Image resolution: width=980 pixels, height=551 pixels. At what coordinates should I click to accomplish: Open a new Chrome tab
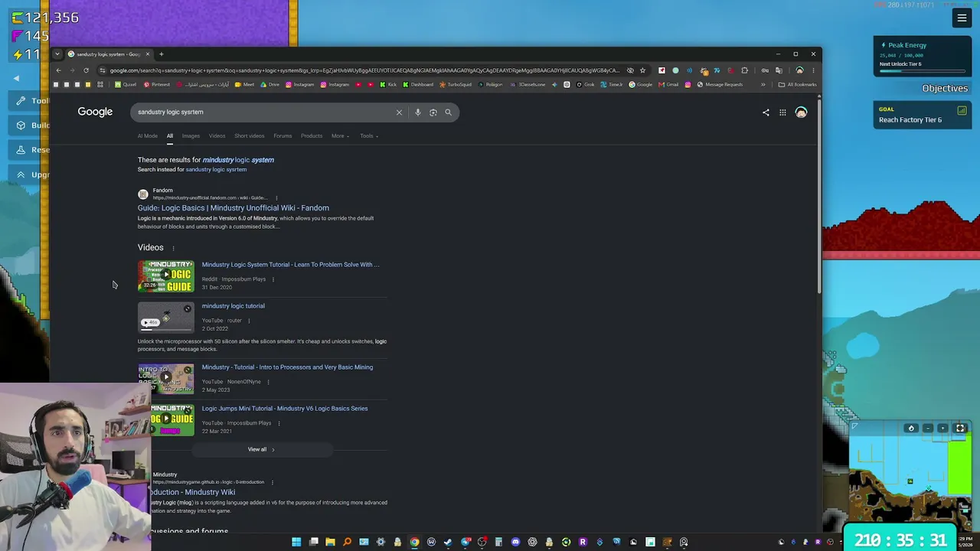click(x=161, y=54)
